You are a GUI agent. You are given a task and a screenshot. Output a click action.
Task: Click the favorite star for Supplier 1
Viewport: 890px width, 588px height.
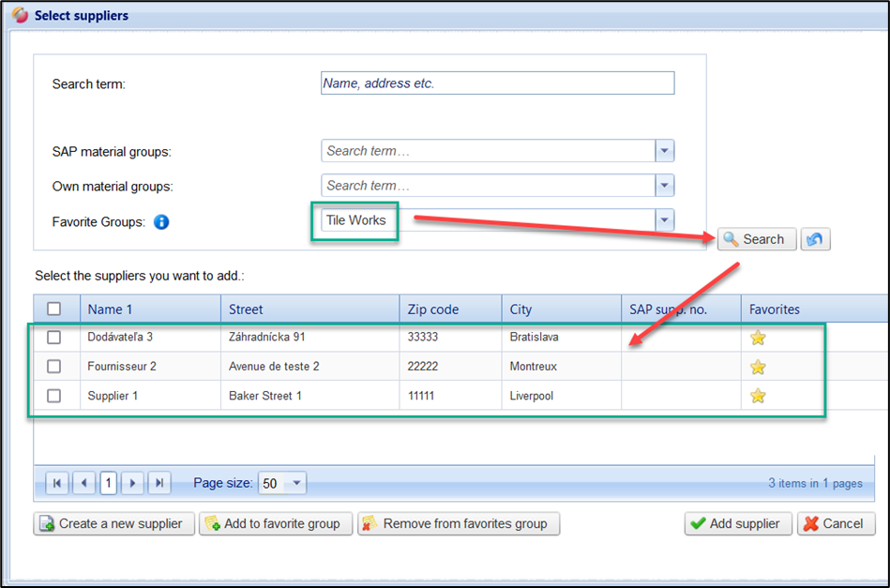758,396
